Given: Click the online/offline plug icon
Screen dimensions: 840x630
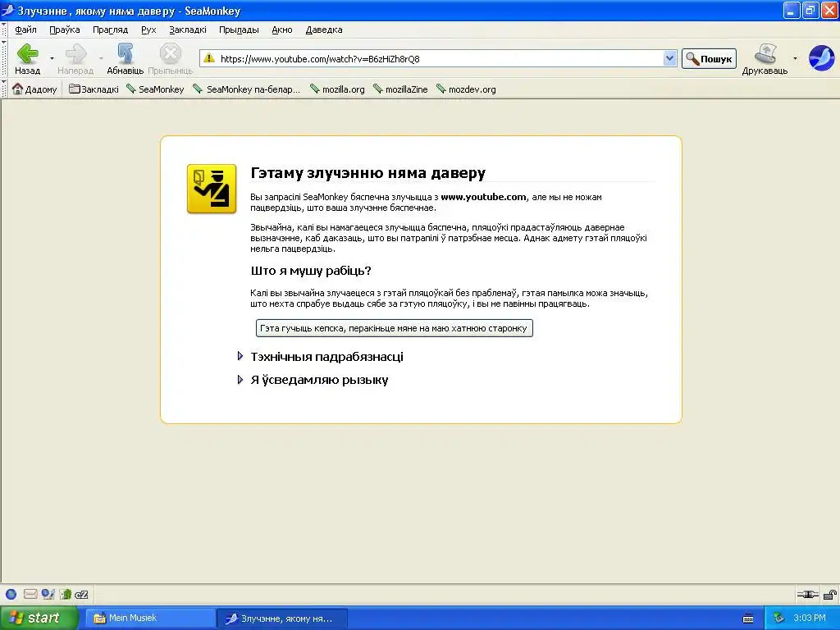Looking at the screenshot, I should 807,594.
